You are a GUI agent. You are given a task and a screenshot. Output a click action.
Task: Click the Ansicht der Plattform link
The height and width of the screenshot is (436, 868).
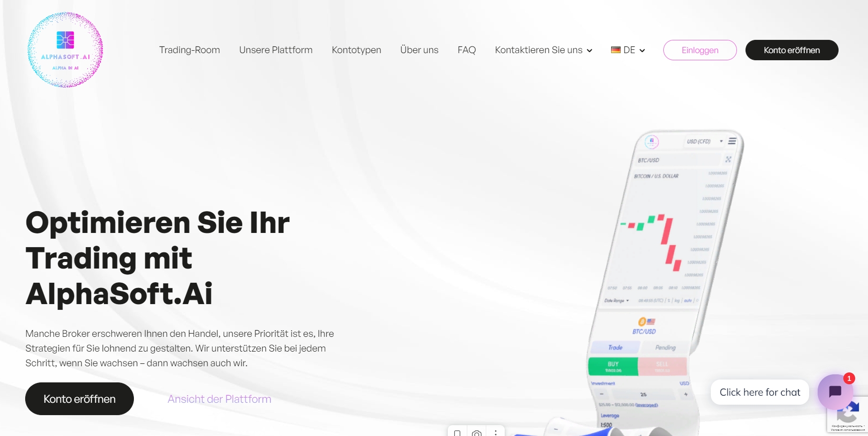[x=219, y=399]
